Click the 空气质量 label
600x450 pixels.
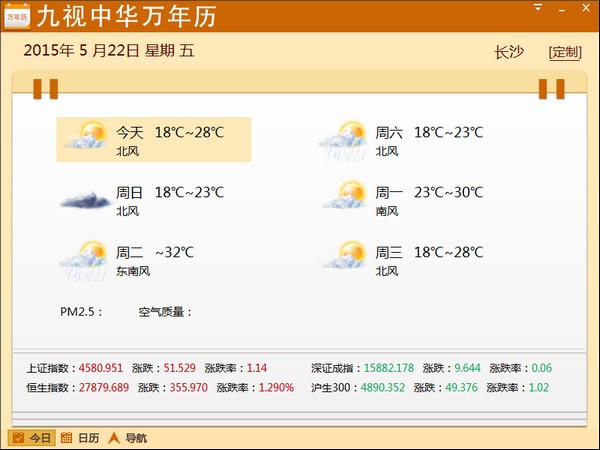click(165, 312)
